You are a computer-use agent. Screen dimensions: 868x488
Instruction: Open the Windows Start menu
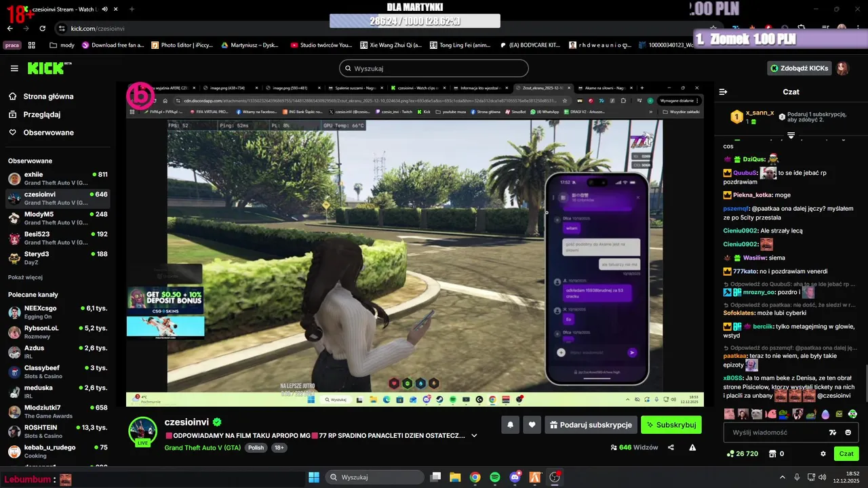tap(314, 477)
